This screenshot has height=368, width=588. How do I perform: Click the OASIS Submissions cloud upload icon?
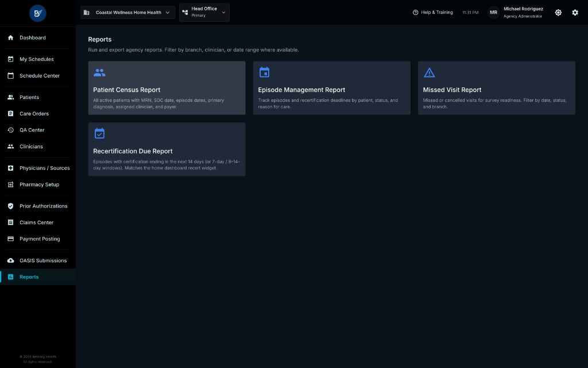point(10,260)
